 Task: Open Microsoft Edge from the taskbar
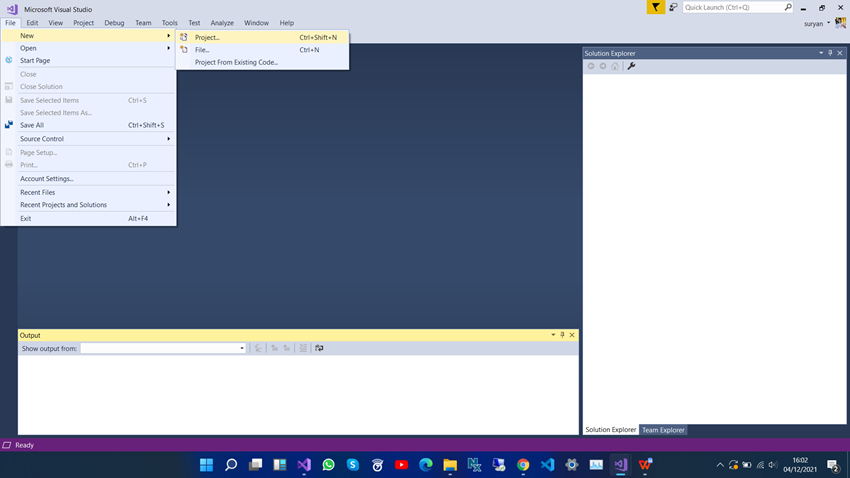(426, 465)
